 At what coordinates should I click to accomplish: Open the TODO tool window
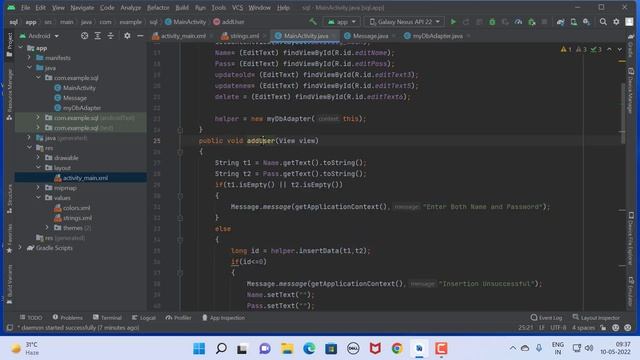point(31,318)
